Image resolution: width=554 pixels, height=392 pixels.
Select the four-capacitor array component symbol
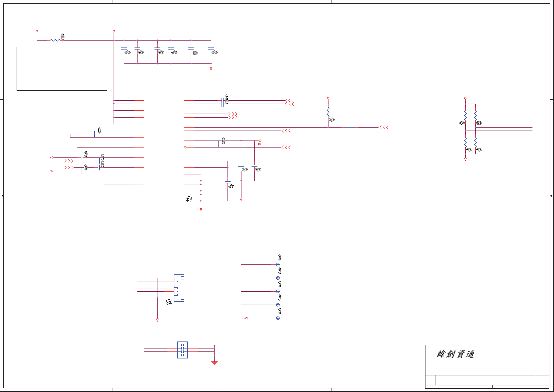click(182, 350)
